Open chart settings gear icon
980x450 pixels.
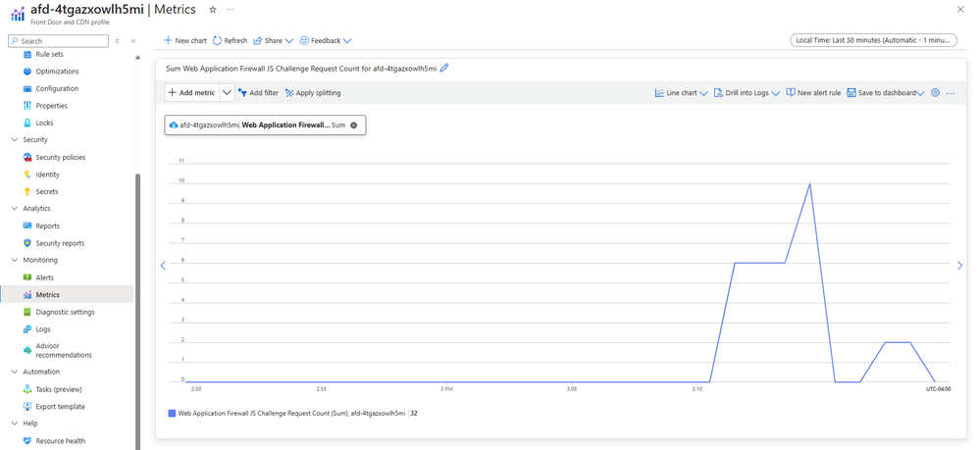point(935,93)
